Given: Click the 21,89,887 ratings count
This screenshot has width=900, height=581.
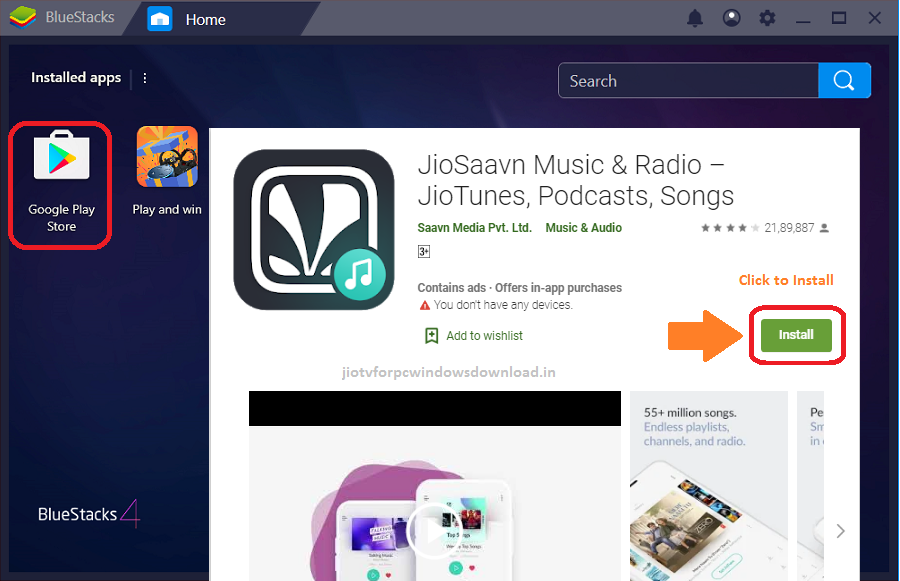Looking at the screenshot, I should [789, 228].
